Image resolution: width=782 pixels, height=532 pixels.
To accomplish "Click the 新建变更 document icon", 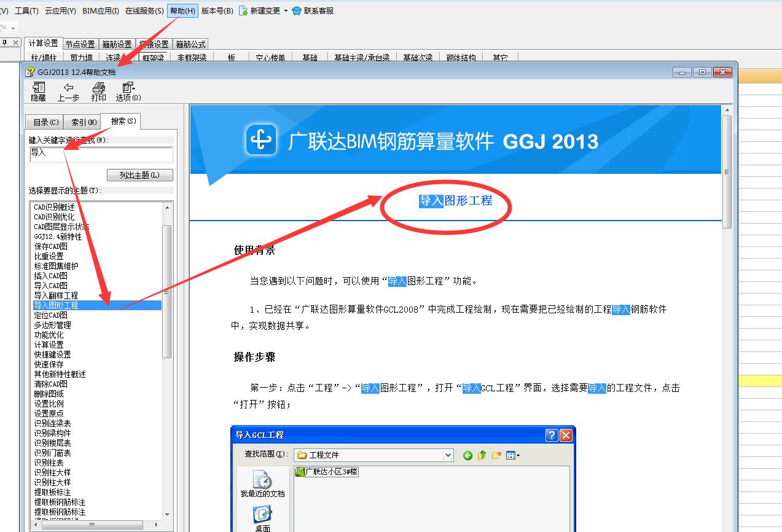I will (x=243, y=10).
